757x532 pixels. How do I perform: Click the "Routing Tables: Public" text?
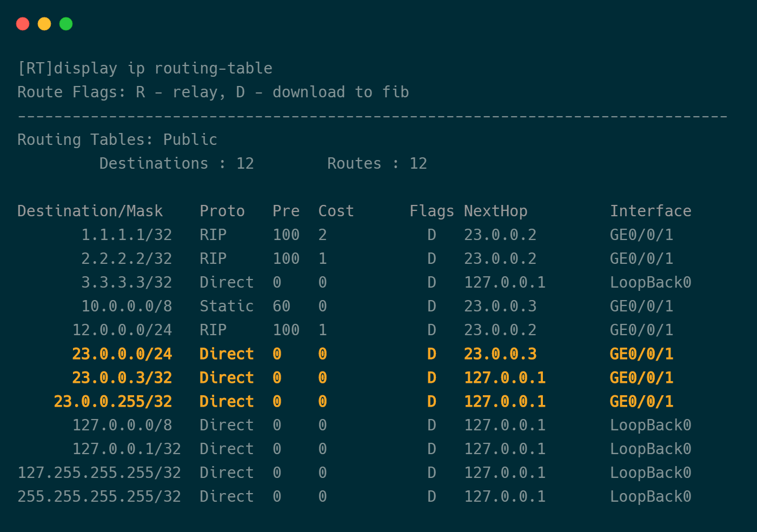(x=117, y=140)
